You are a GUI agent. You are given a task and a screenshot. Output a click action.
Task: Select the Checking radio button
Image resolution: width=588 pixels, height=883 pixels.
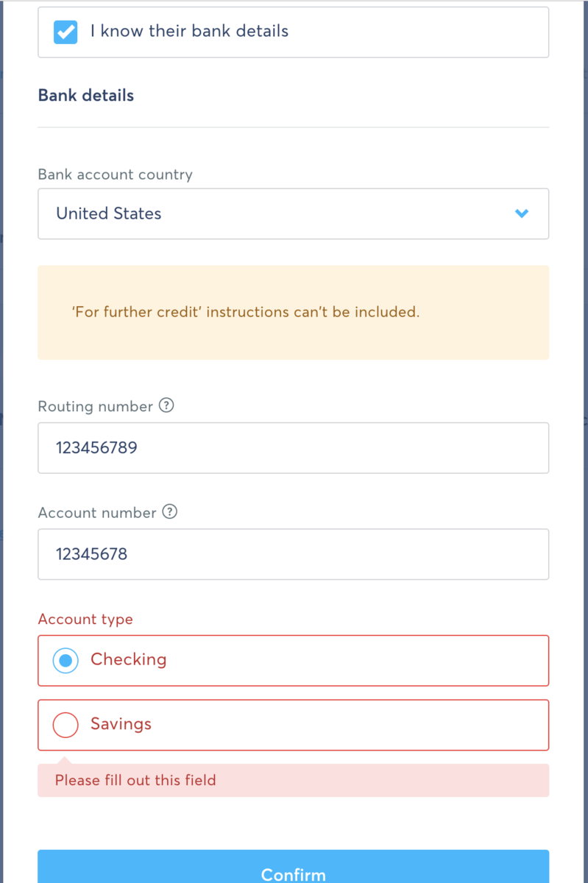[65, 661]
